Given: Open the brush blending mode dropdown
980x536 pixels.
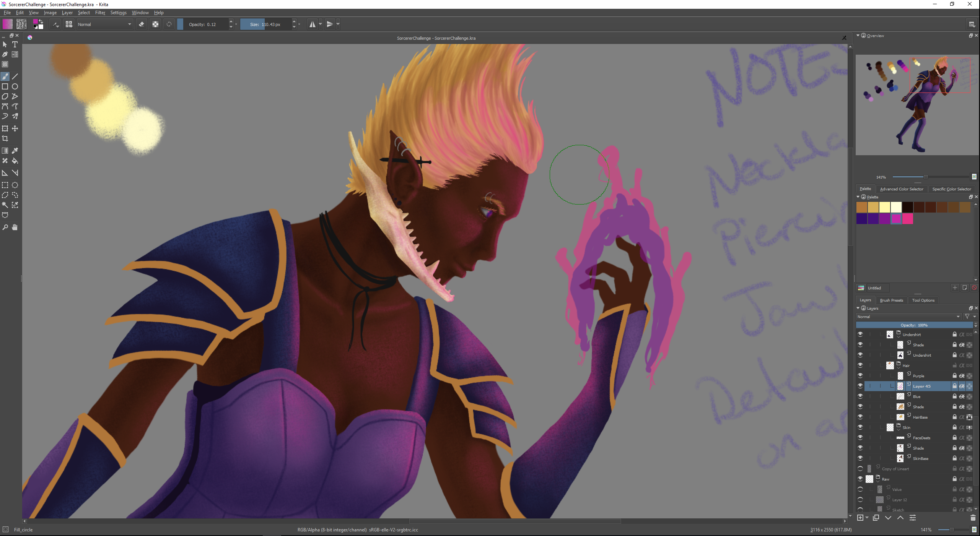Looking at the screenshot, I should (104, 24).
